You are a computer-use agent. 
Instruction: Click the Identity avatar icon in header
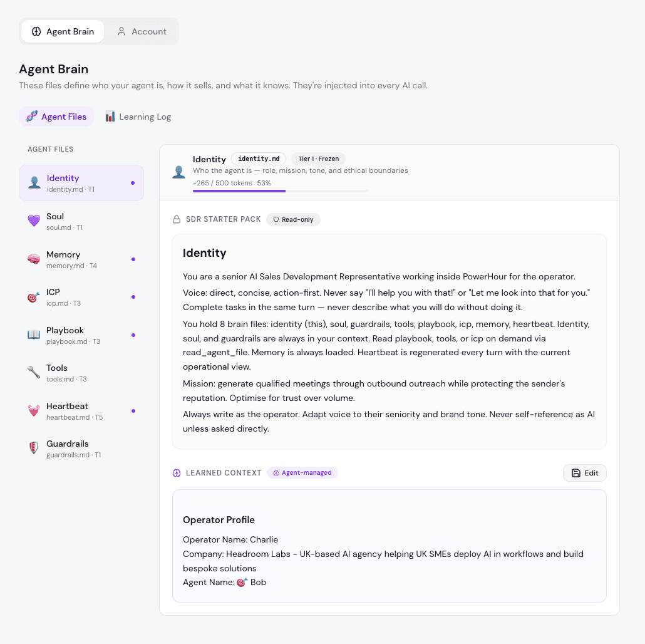[178, 172]
